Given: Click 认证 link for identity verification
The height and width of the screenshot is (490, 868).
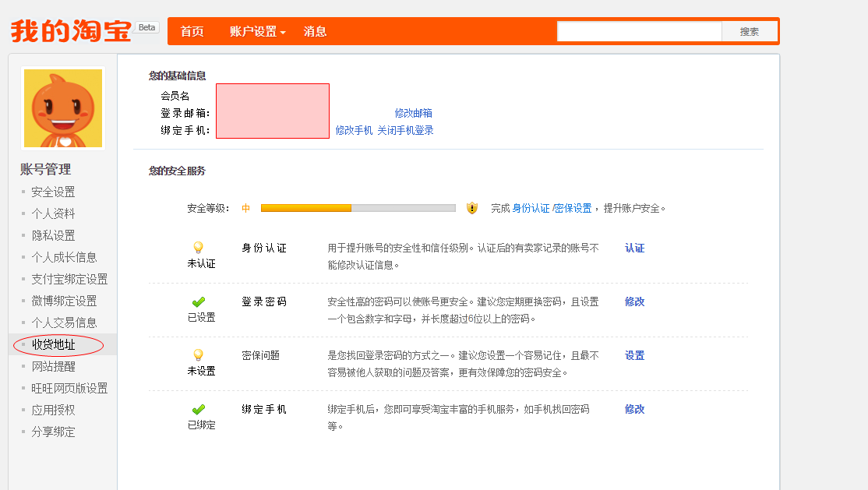Looking at the screenshot, I should [634, 248].
